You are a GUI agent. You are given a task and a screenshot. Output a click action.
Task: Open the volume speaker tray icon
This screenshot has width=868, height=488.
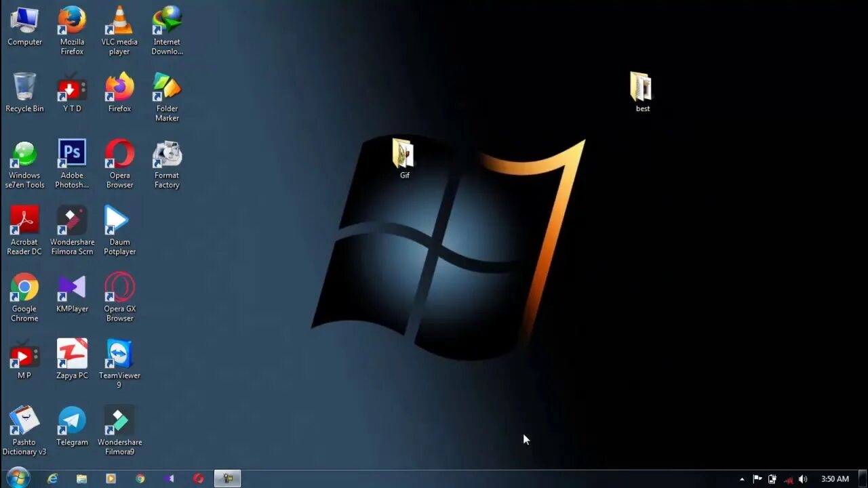pos(803,479)
